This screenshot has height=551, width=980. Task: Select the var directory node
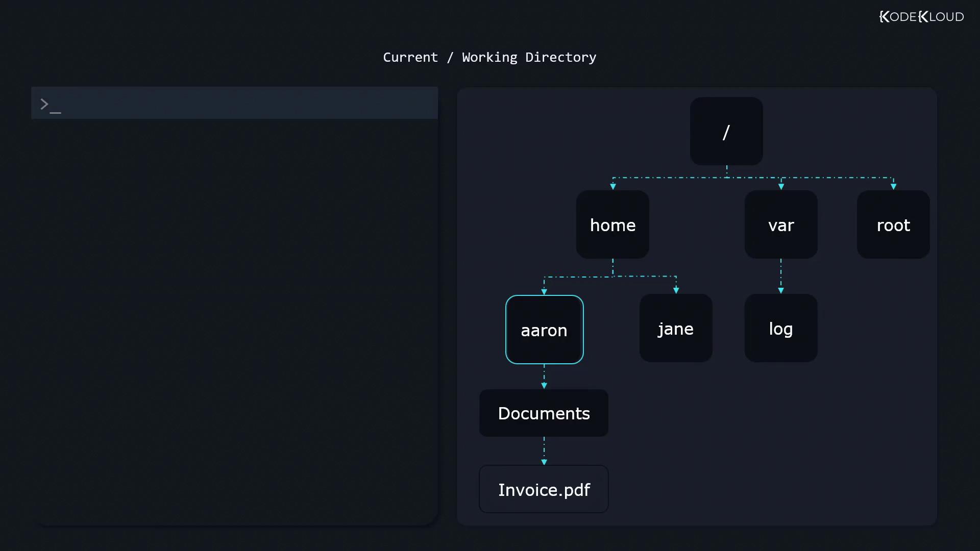pos(781,225)
